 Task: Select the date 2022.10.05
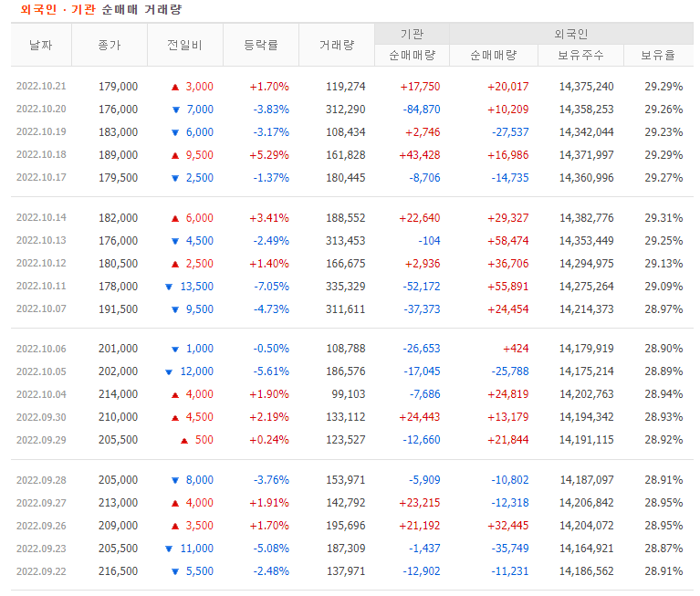point(41,371)
